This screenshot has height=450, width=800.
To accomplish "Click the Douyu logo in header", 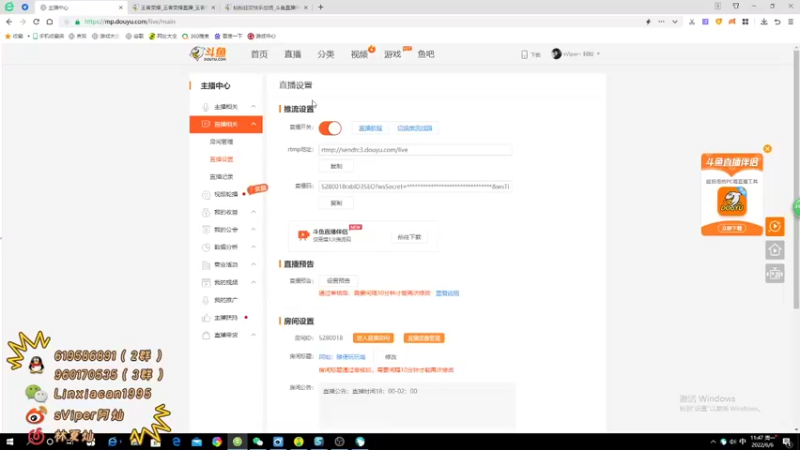I will pos(208,54).
